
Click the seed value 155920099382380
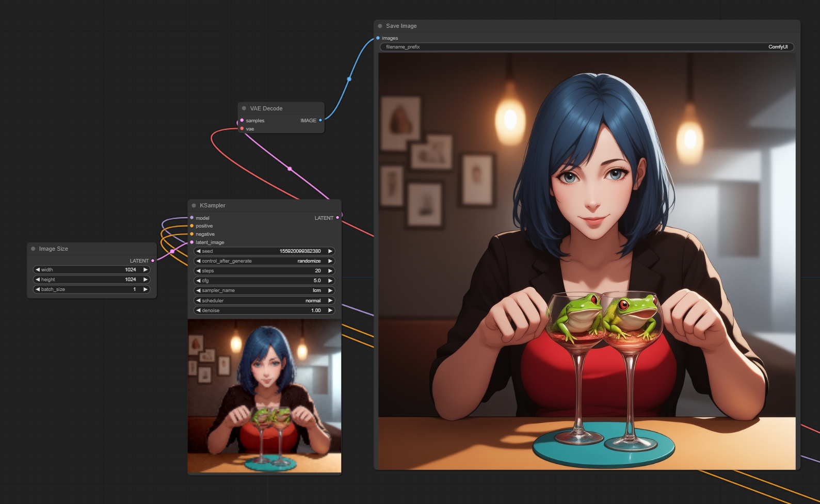pos(300,251)
